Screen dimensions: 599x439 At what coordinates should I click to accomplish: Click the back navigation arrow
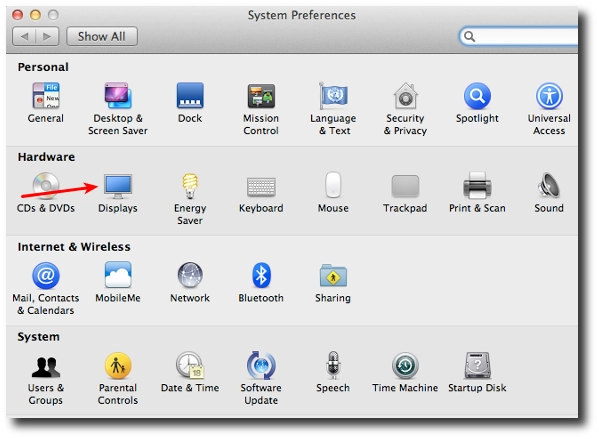tap(24, 36)
